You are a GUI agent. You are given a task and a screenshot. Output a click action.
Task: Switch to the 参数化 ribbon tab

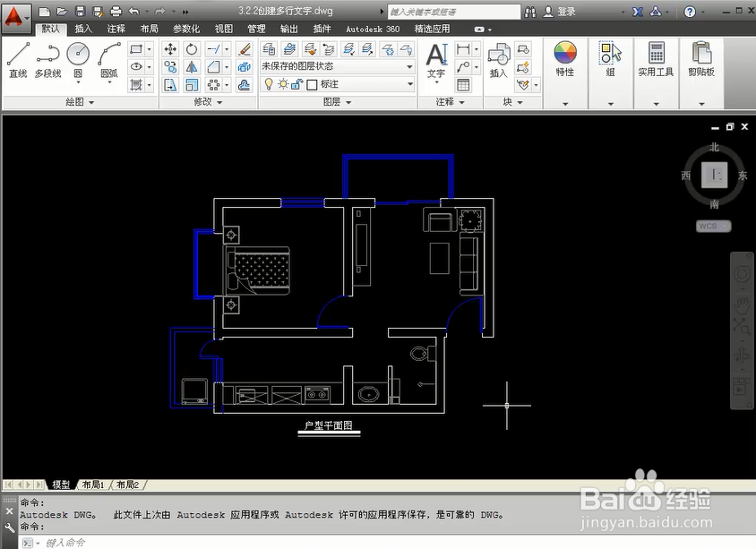point(185,28)
